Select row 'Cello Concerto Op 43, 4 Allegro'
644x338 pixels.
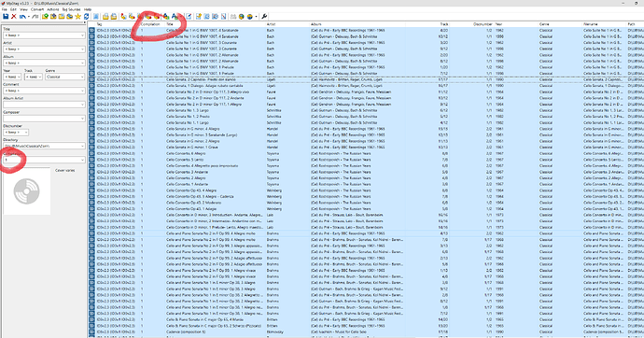[x=366, y=190]
